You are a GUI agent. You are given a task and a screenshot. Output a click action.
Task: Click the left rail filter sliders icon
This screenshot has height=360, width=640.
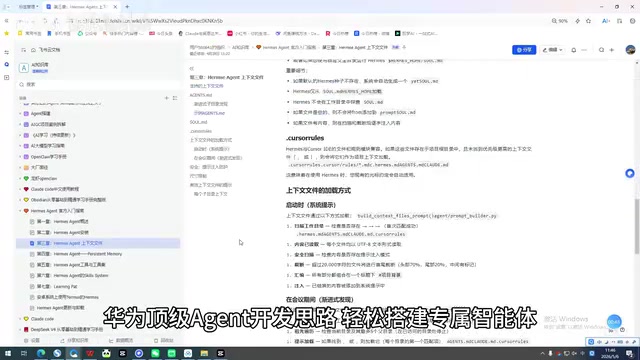point(7,52)
